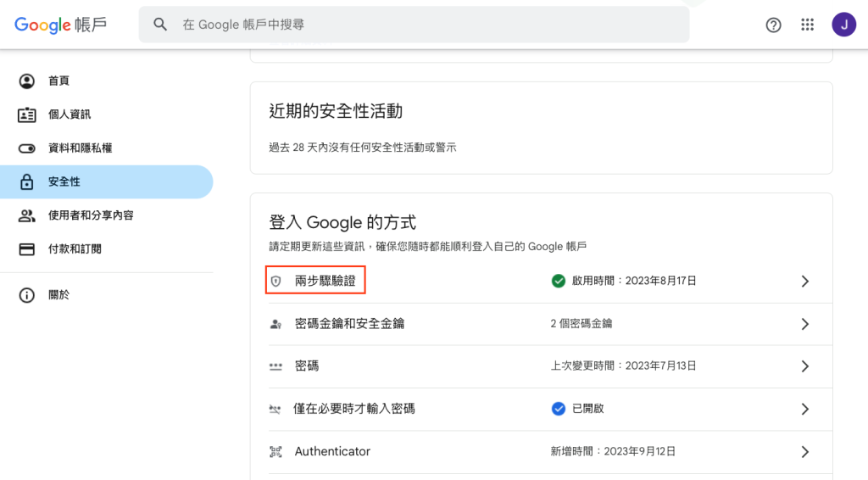The image size is (868, 480).
Task: Click the 資料和隱私權 toggle icon
Action: pyautogui.click(x=26, y=148)
